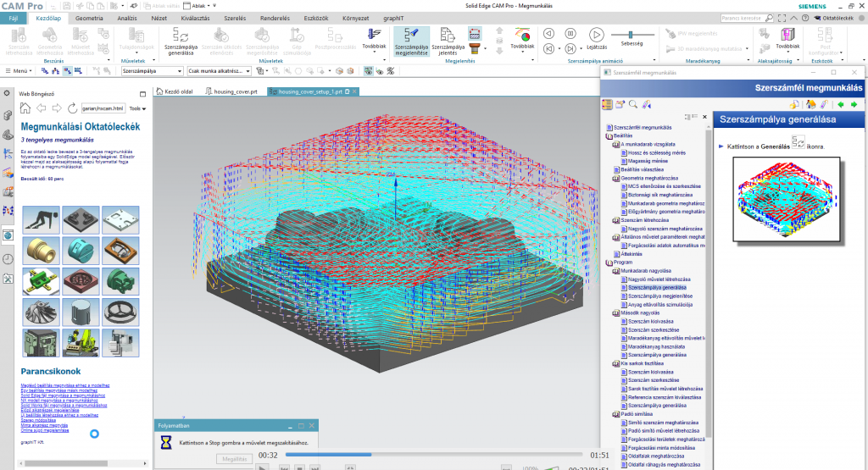Open the Szerszámpálya combo box
The height and width of the screenshot is (470, 868).
(179, 71)
